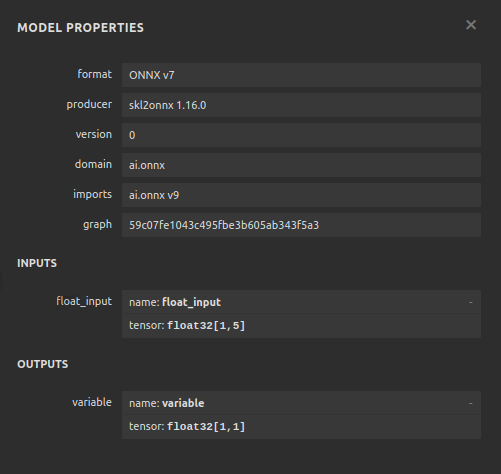Click the version field showing 0
The height and width of the screenshot is (474, 501).
pyautogui.click(x=301, y=135)
